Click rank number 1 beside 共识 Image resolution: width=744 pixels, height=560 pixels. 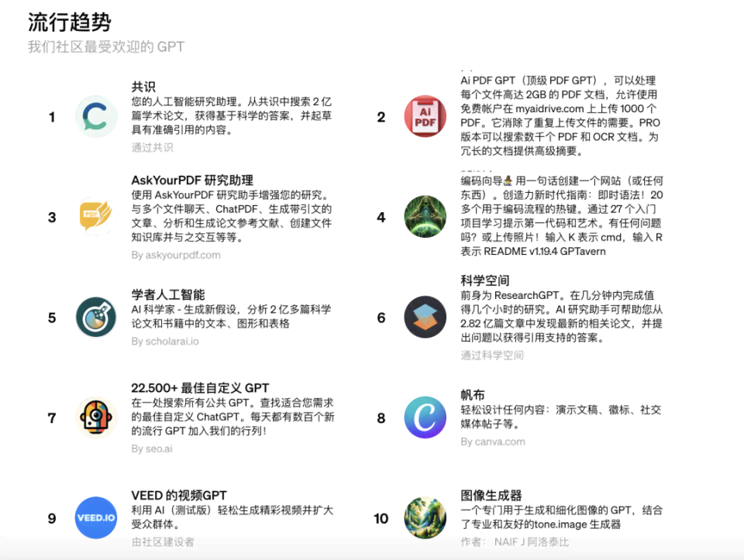pyautogui.click(x=52, y=117)
